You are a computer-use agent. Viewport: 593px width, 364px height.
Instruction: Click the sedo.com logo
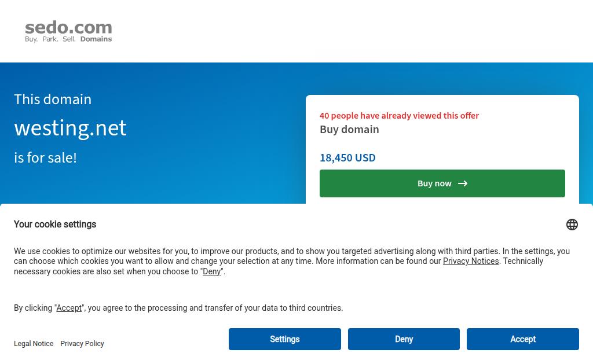(68, 32)
